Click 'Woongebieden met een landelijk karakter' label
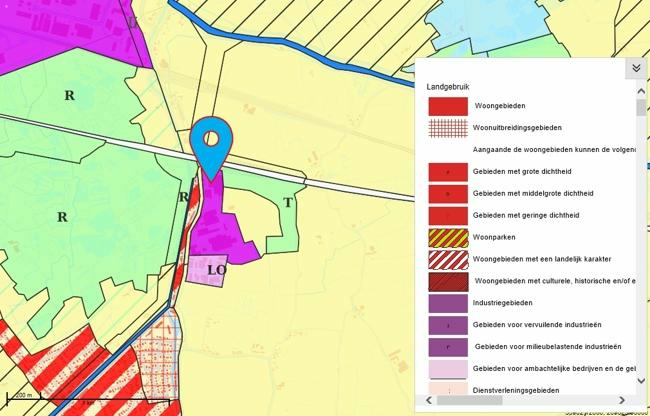The height and width of the screenshot is (416, 650). pyautogui.click(x=542, y=259)
